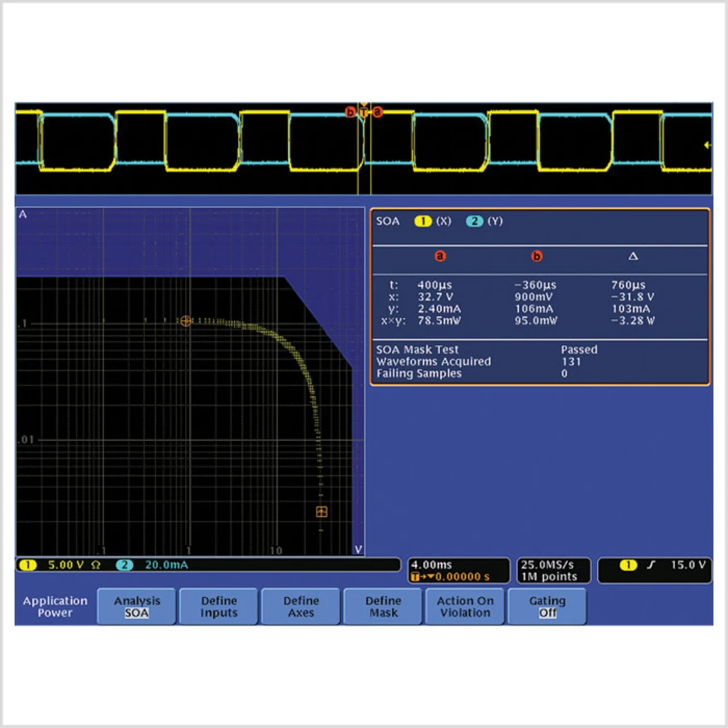The width and height of the screenshot is (728, 728).
Task: Click the cyan 2 (Y) badge in SOA panel
Action: [x=474, y=221]
